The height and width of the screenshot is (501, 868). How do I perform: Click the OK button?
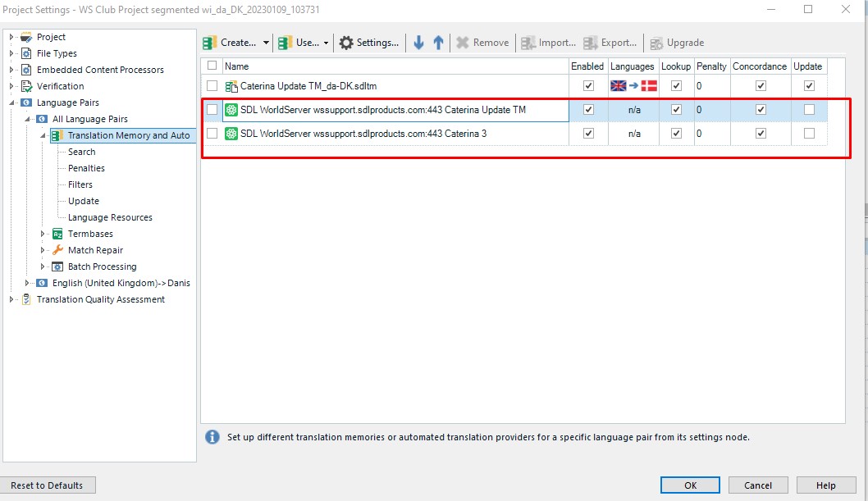coord(690,485)
